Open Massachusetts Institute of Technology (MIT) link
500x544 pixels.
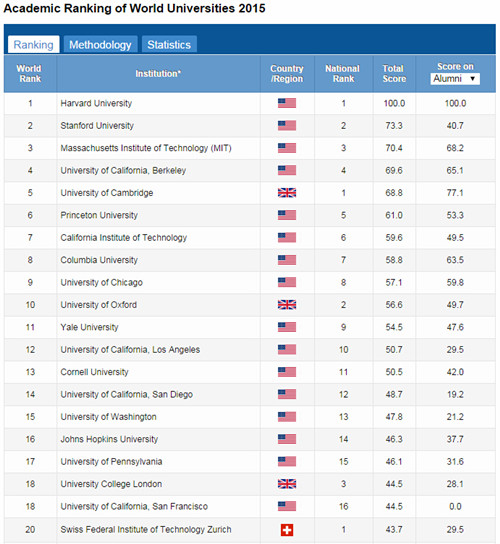click(x=146, y=148)
